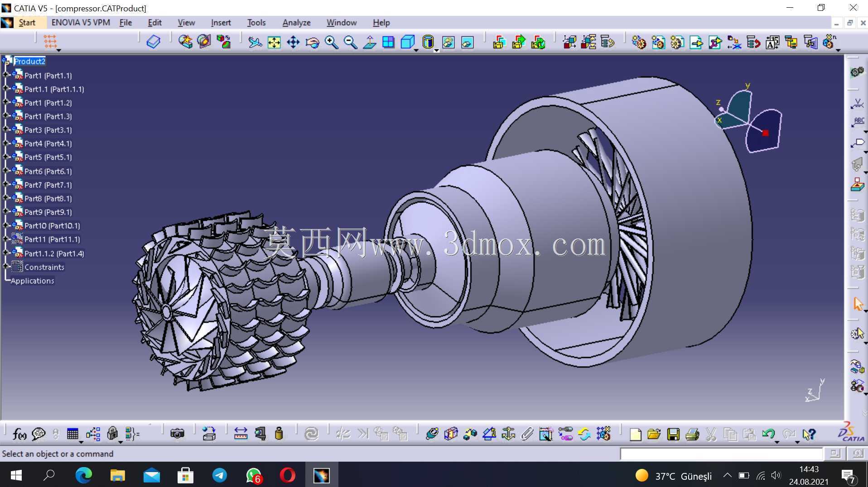Screen dimensions: 868x487
Task: Select the Pan tool icon
Action: click(293, 42)
